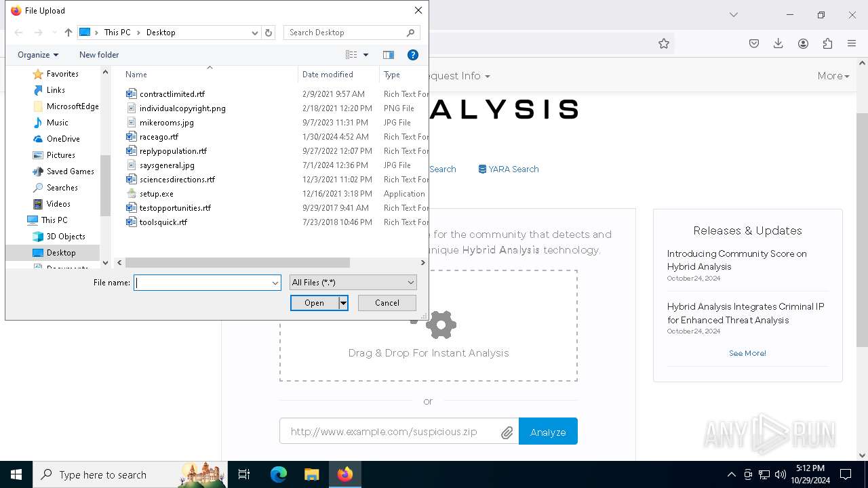Open the change view options dropdown
868x488 pixels.
(366, 55)
